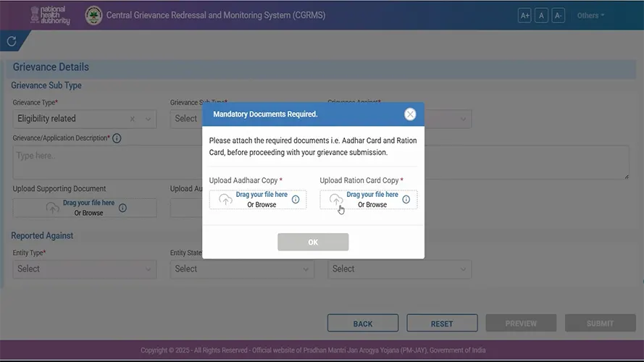Image resolution: width=644 pixels, height=362 pixels.
Task: Click the Supporting Document upload cloud icon
Action: point(53,208)
